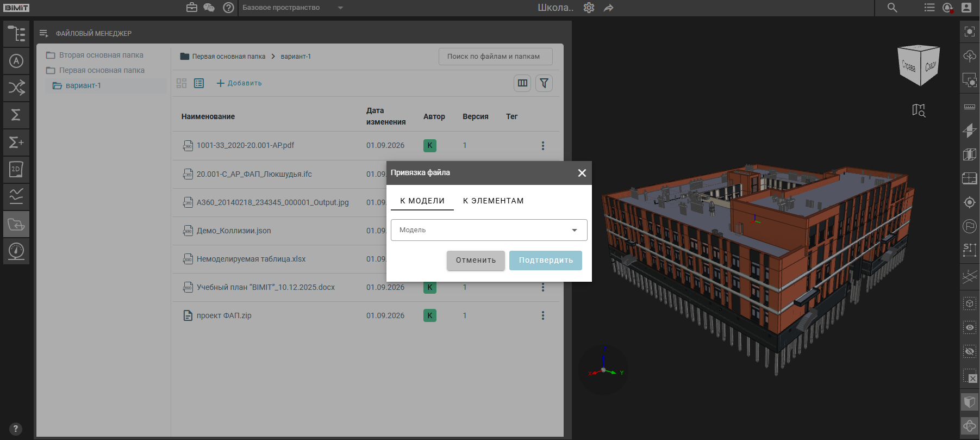Open the user account icon
This screenshot has width=980, height=440.
[x=966, y=8]
